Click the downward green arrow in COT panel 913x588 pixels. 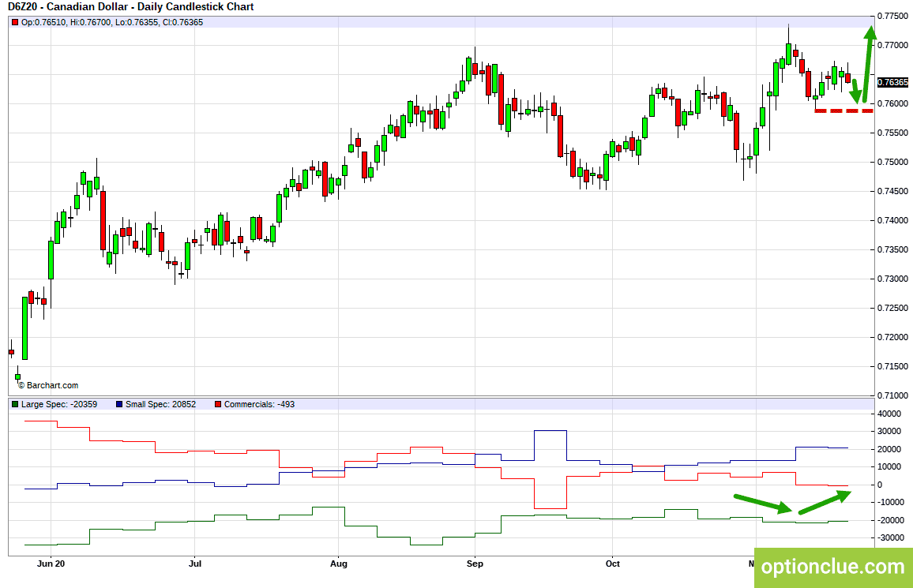[x=764, y=504]
